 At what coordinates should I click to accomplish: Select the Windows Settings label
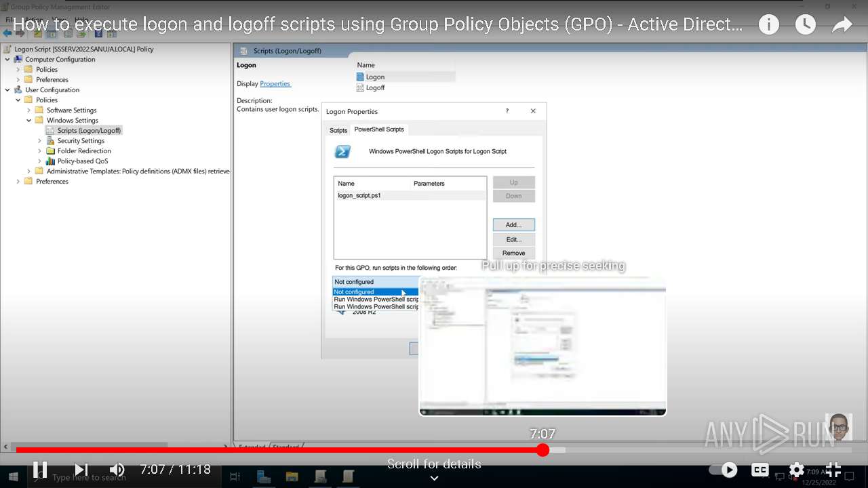(x=73, y=120)
